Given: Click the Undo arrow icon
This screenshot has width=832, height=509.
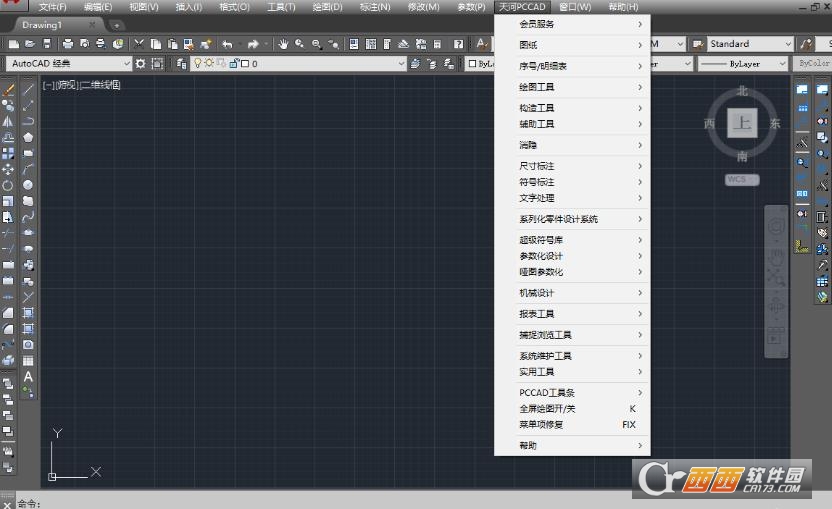Looking at the screenshot, I should (x=228, y=44).
